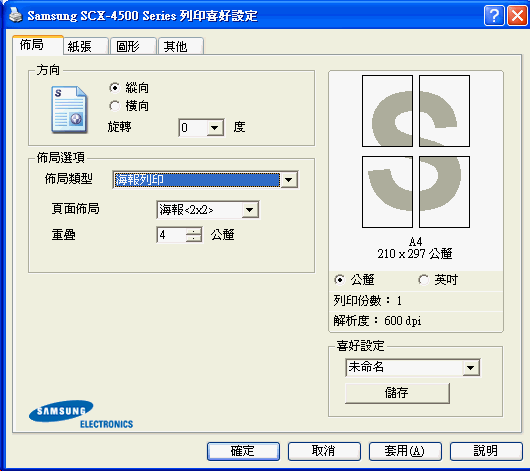Switch to the 紙張 tab
This screenshot has width=530, height=471.
click(86, 46)
